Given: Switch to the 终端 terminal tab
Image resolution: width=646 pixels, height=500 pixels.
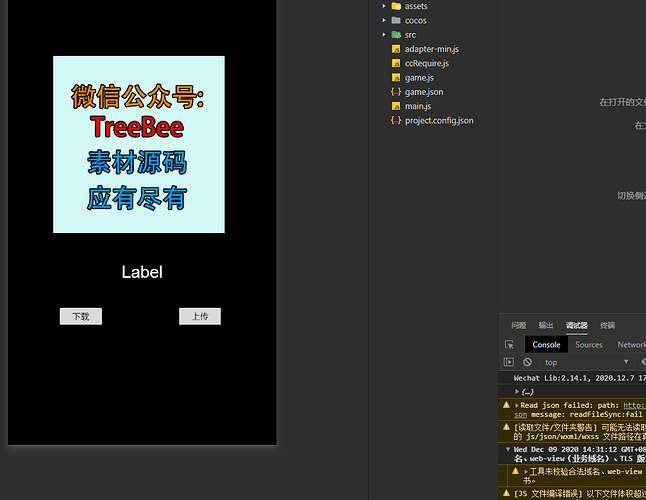Looking at the screenshot, I should [x=607, y=325].
